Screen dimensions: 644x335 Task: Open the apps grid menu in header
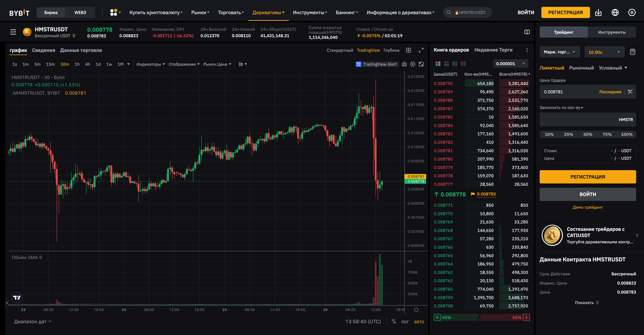coord(115,12)
